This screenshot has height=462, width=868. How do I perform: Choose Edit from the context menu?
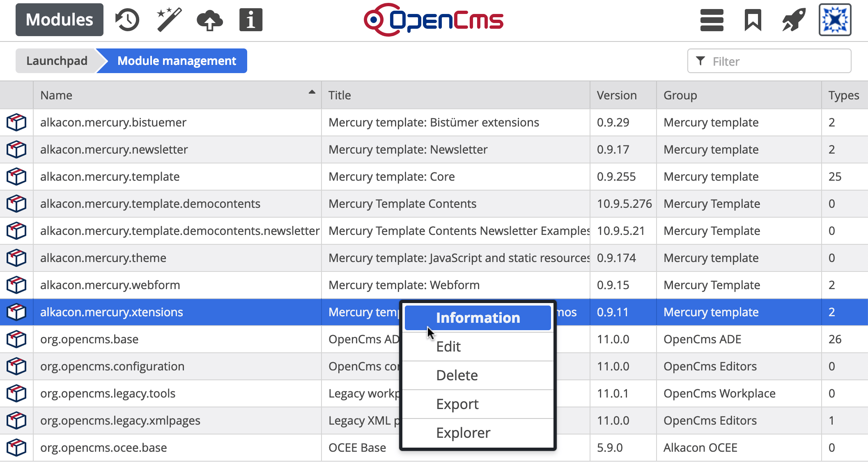point(448,347)
